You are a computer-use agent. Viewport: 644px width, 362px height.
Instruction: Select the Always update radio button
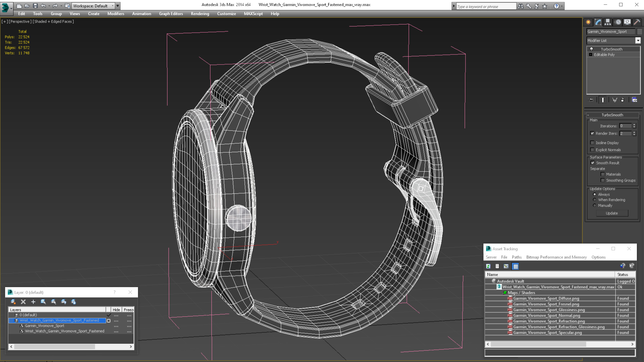click(595, 194)
